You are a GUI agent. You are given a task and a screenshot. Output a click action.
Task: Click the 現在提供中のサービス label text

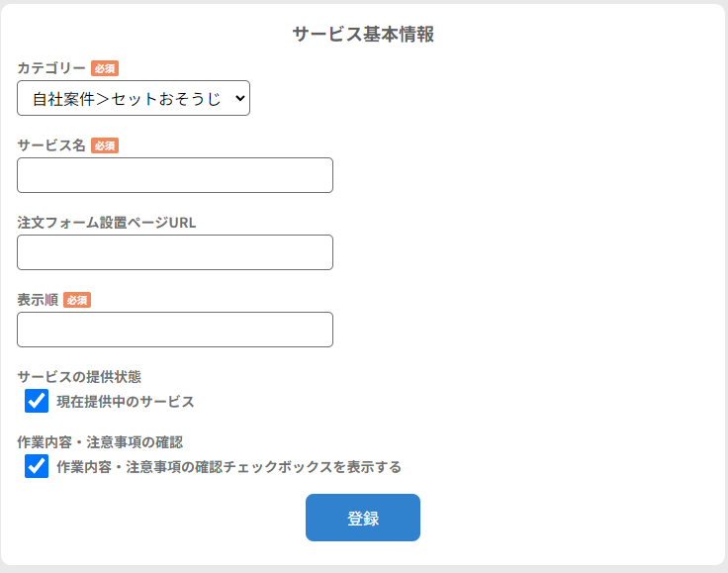(x=126, y=402)
